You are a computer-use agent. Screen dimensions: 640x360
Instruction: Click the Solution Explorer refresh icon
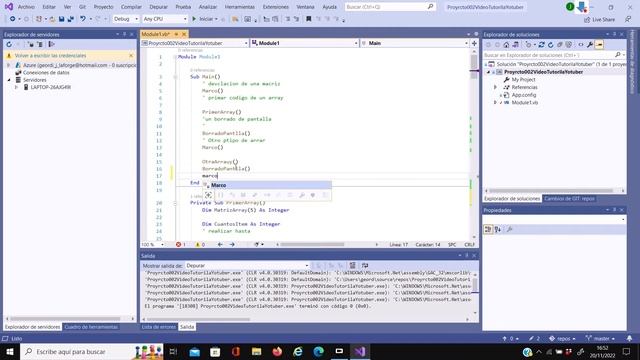(551, 44)
